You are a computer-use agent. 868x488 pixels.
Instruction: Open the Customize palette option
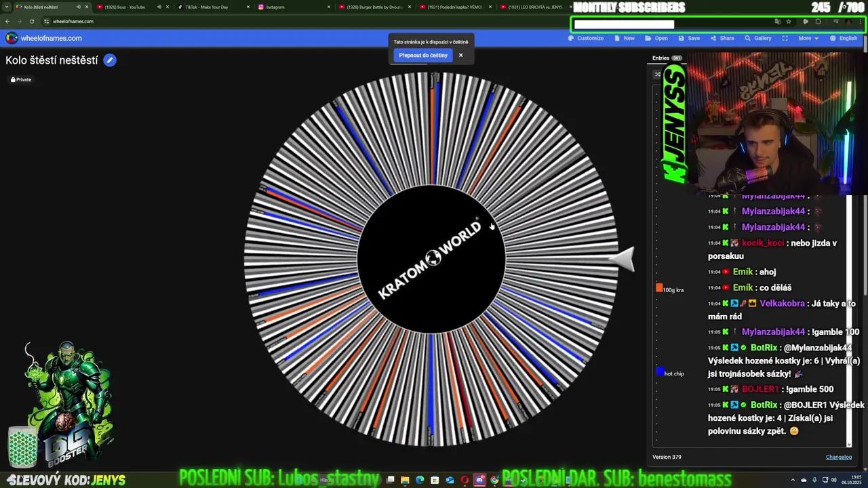pyautogui.click(x=586, y=38)
